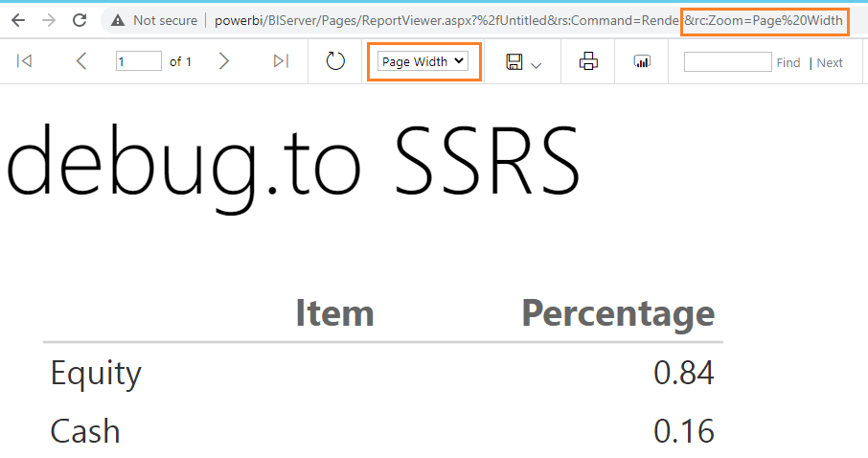The width and height of the screenshot is (868, 458).
Task: Click the Find text search box
Action: pos(727,61)
